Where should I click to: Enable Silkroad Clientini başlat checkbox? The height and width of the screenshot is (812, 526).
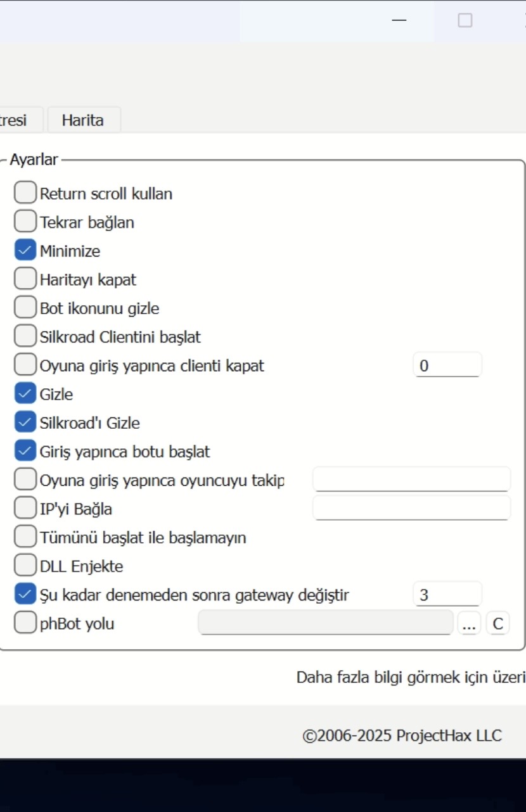click(25, 337)
